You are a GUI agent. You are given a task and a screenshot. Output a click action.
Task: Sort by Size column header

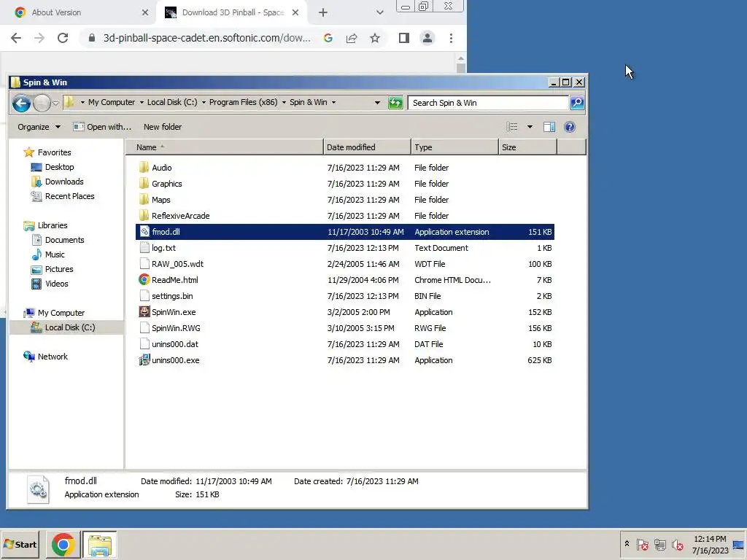point(527,147)
